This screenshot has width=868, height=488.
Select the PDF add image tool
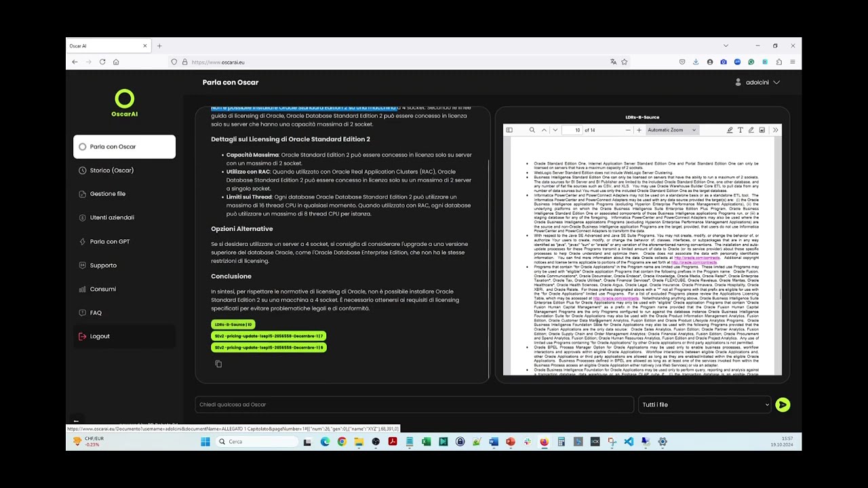coord(762,130)
